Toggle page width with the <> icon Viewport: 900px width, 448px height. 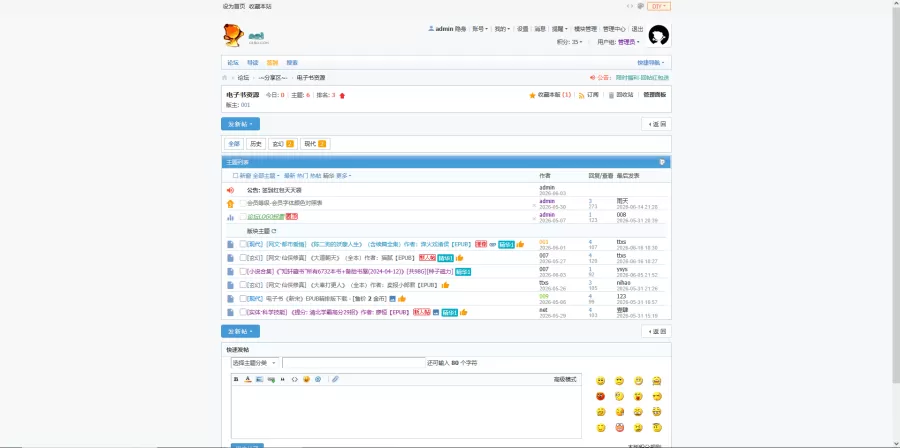630,6
